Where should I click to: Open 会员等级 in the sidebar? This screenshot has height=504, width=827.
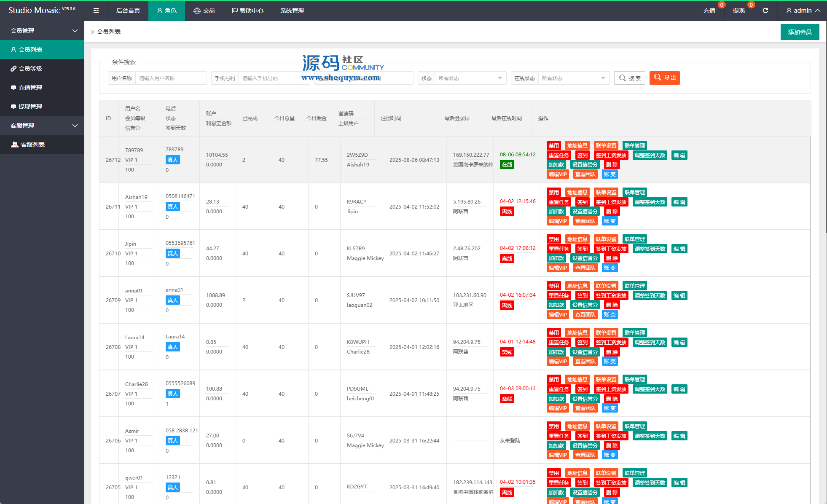(30, 69)
